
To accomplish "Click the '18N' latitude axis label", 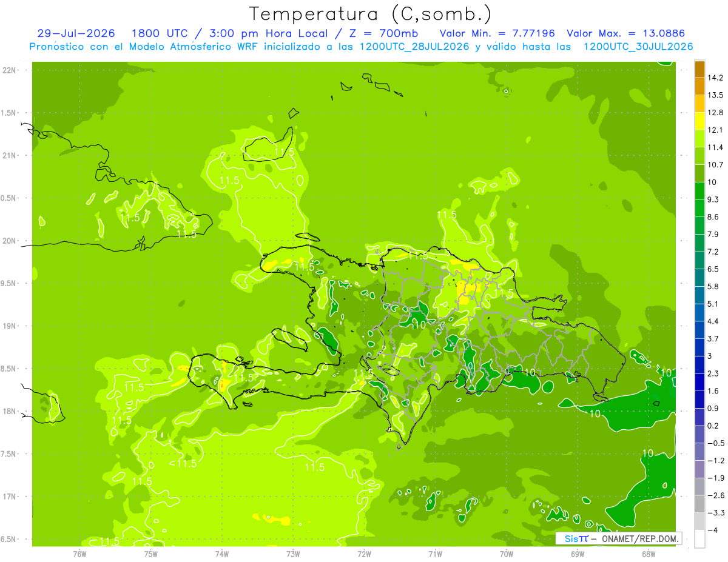I will pos(10,412).
